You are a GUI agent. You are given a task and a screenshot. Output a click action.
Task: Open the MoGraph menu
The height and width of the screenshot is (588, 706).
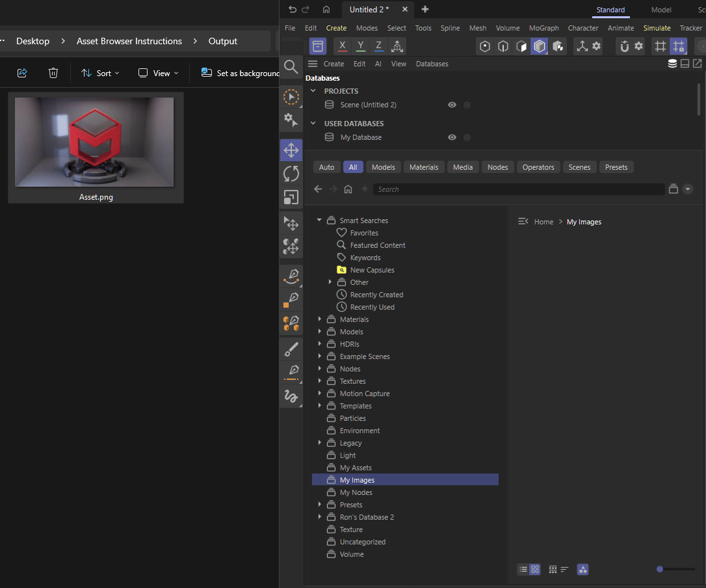point(543,28)
